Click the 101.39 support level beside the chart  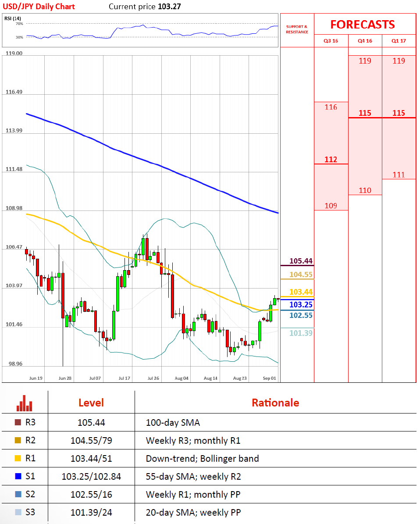301,333
